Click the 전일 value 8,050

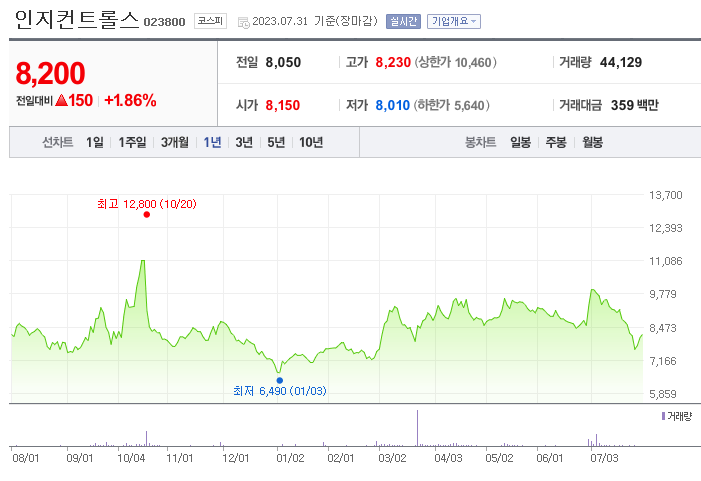283,62
